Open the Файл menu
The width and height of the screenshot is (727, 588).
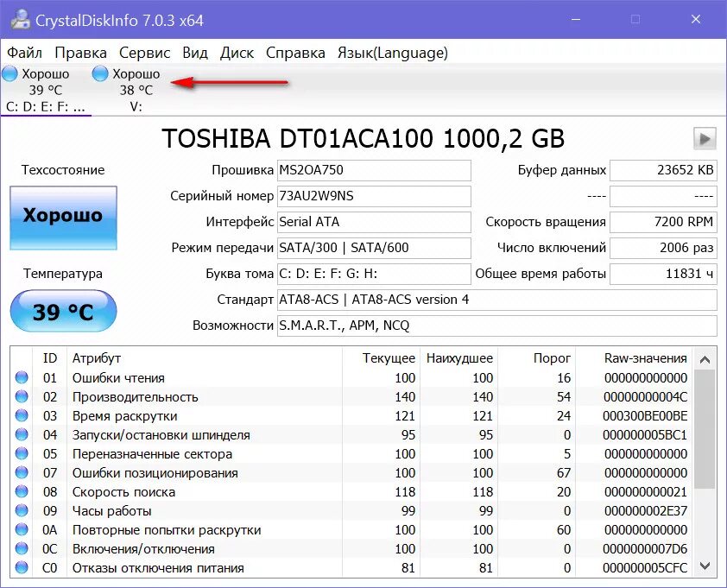(x=24, y=53)
